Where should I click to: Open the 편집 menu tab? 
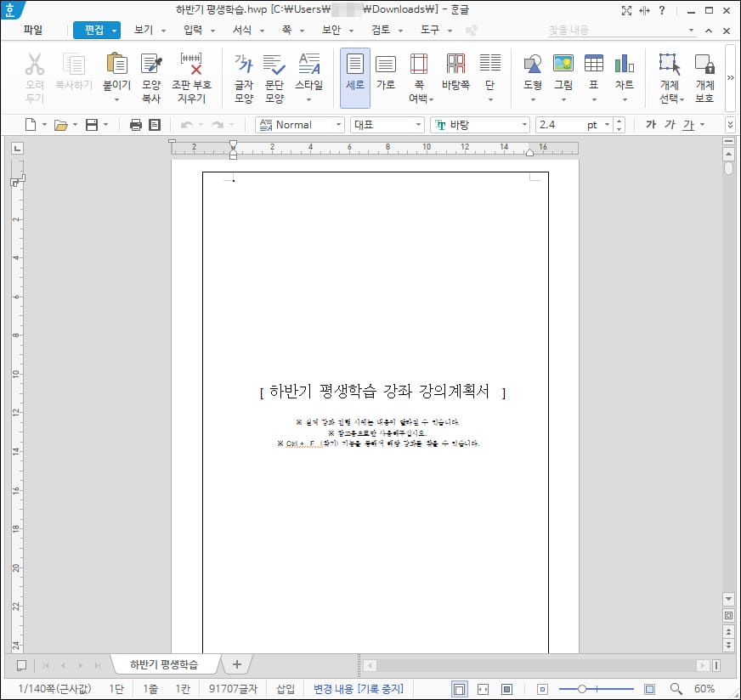[x=96, y=30]
